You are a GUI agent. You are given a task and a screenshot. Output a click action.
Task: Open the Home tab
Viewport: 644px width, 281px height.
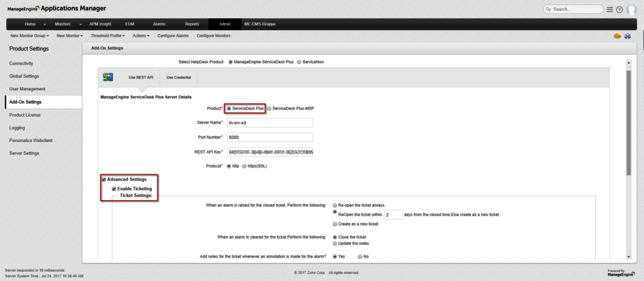coord(30,24)
